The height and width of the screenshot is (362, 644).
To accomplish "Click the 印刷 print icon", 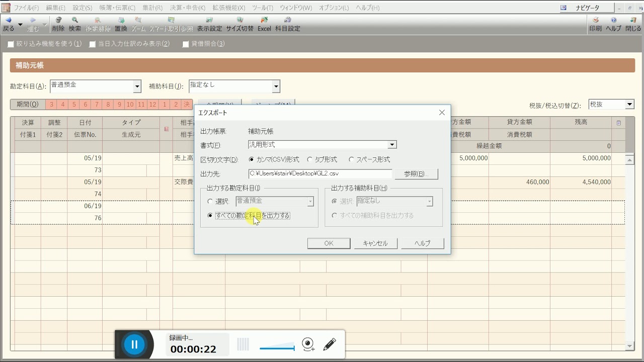I will (595, 24).
